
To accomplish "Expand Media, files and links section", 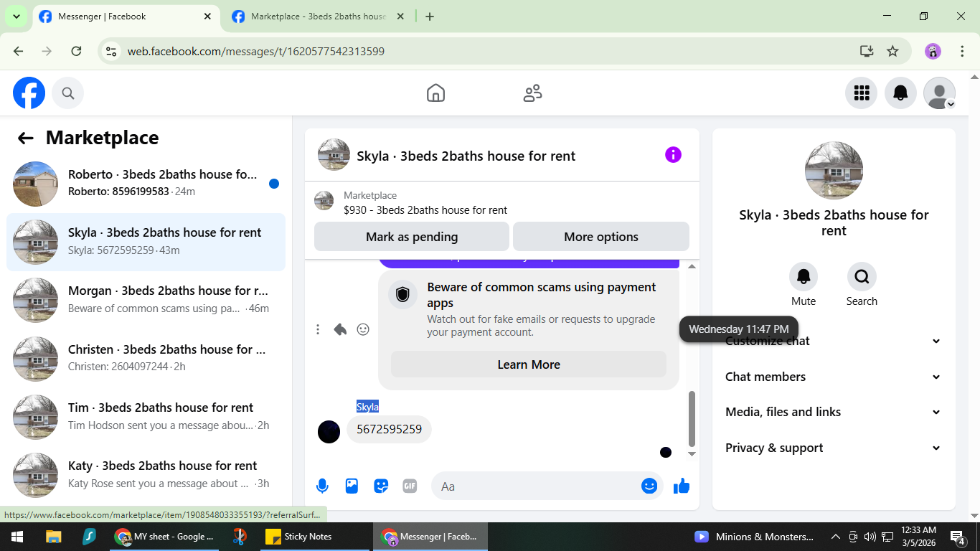I will tap(833, 412).
